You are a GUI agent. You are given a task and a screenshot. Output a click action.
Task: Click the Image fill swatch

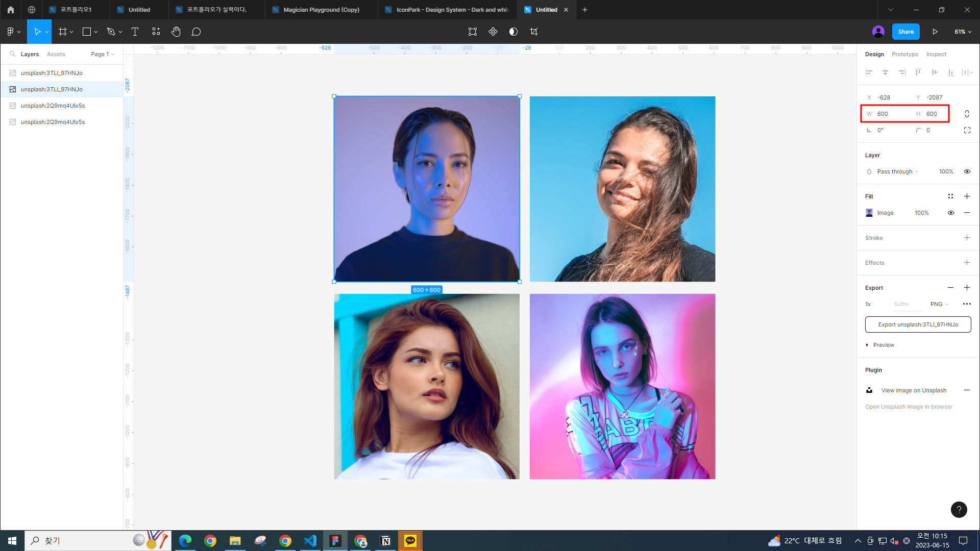[869, 213]
